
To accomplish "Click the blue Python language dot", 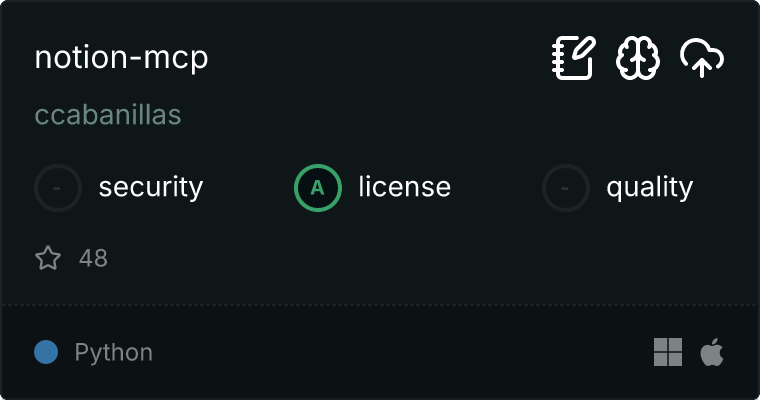I will point(46,352).
